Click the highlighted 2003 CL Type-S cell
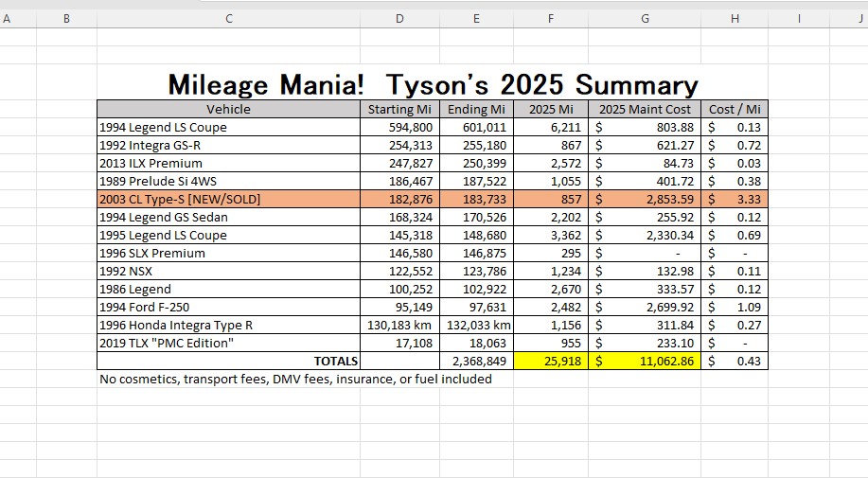The height and width of the screenshot is (478, 868). click(229, 199)
